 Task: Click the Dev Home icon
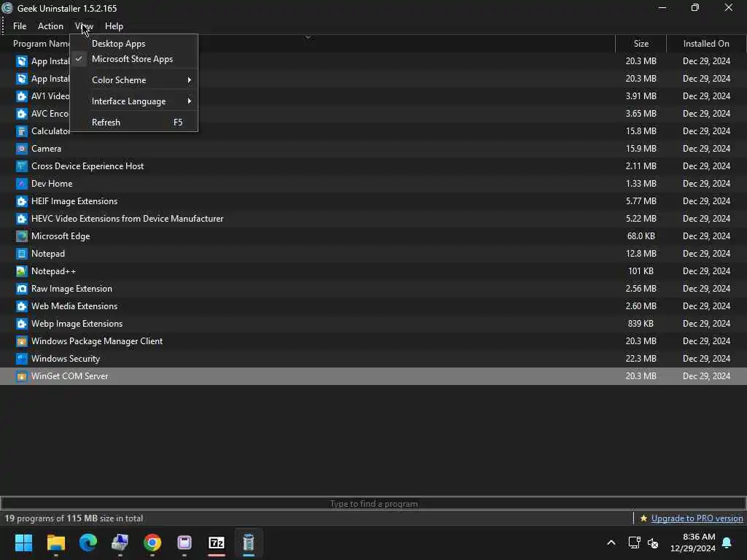(21, 184)
